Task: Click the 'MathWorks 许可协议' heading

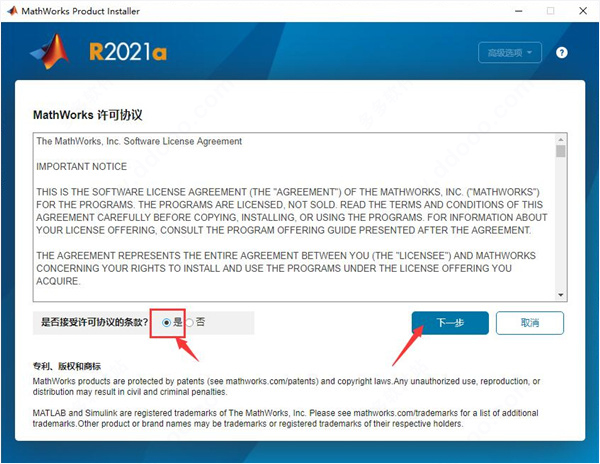Action: tap(88, 115)
